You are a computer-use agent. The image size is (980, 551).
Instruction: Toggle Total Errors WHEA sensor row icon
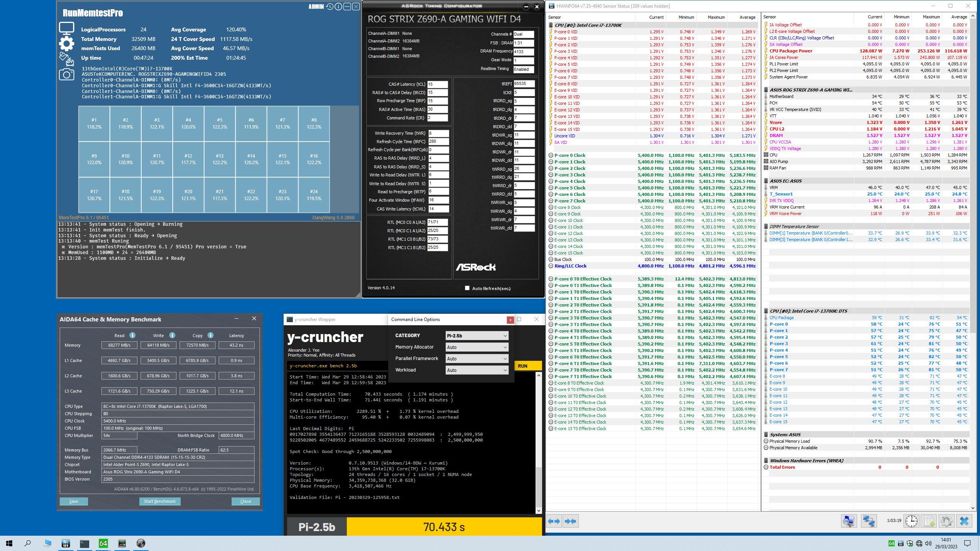point(766,467)
